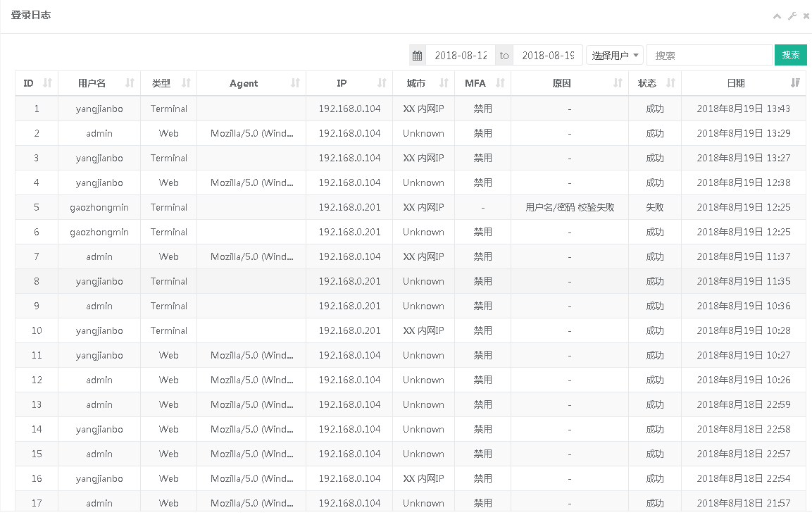Click the calendar icon beside the date range

[418, 56]
